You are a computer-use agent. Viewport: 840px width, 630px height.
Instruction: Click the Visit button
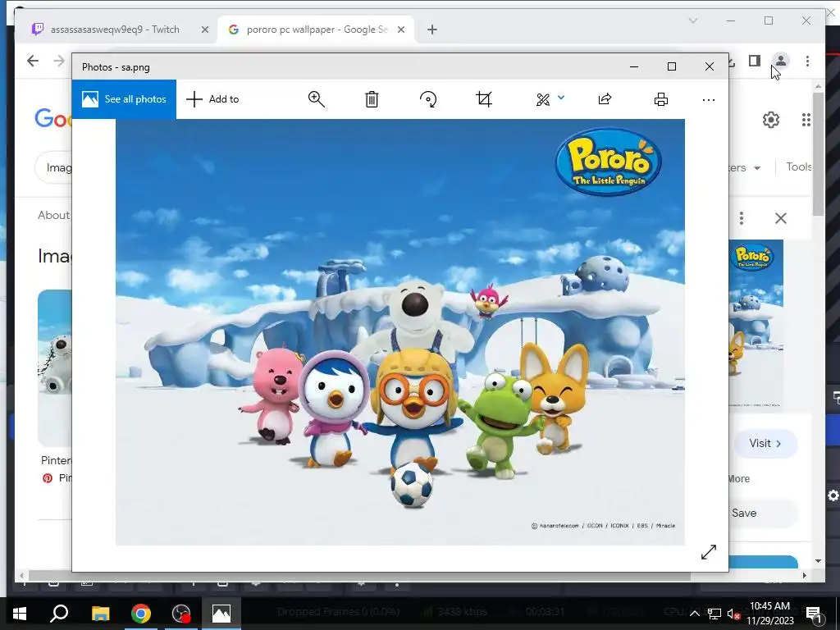(765, 444)
